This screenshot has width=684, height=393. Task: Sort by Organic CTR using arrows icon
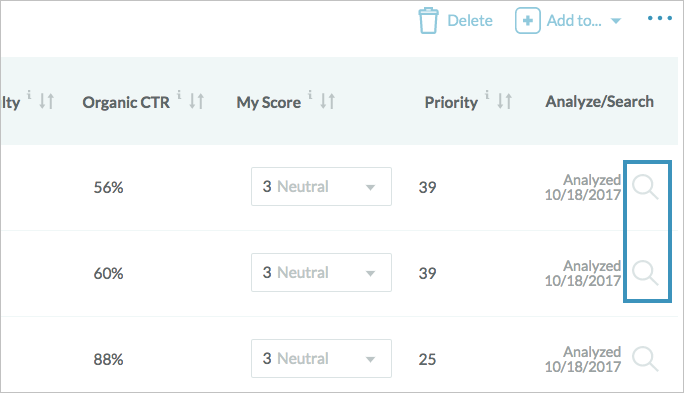click(x=196, y=101)
